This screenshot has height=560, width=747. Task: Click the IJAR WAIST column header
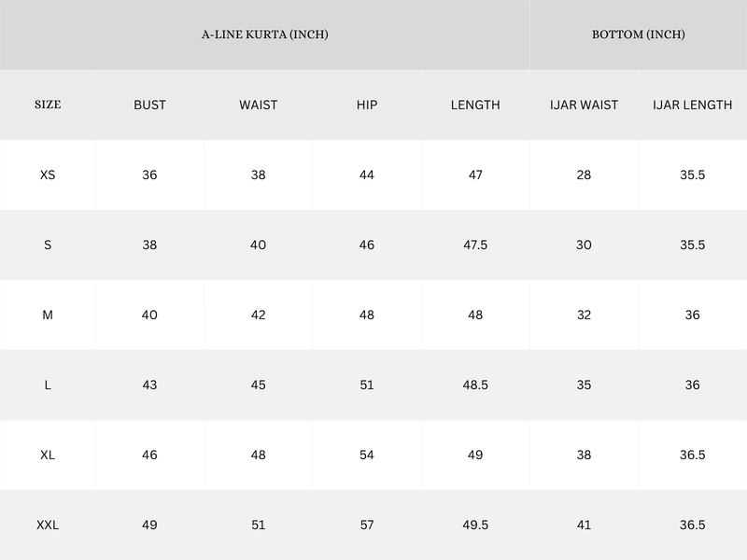pyautogui.click(x=584, y=105)
